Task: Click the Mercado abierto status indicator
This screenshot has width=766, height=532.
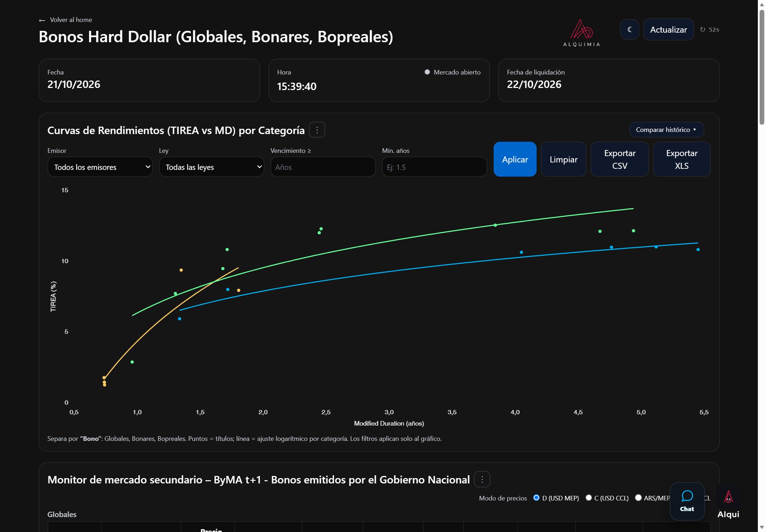Action: click(453, 72)
